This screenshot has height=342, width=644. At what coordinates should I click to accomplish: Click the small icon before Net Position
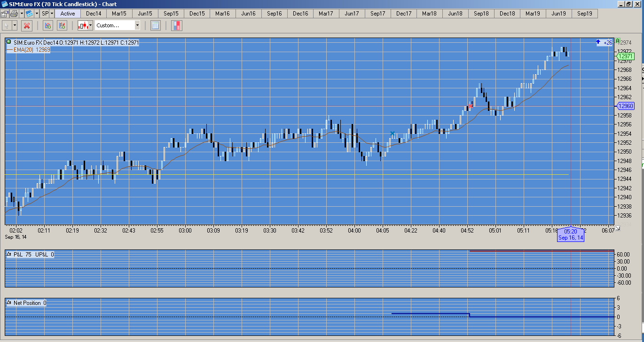tap(9, 303)
